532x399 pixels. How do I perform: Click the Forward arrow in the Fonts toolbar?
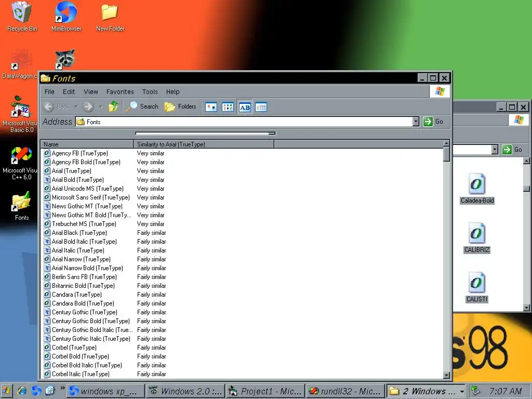pyautogui.click(x=88, y=107)
